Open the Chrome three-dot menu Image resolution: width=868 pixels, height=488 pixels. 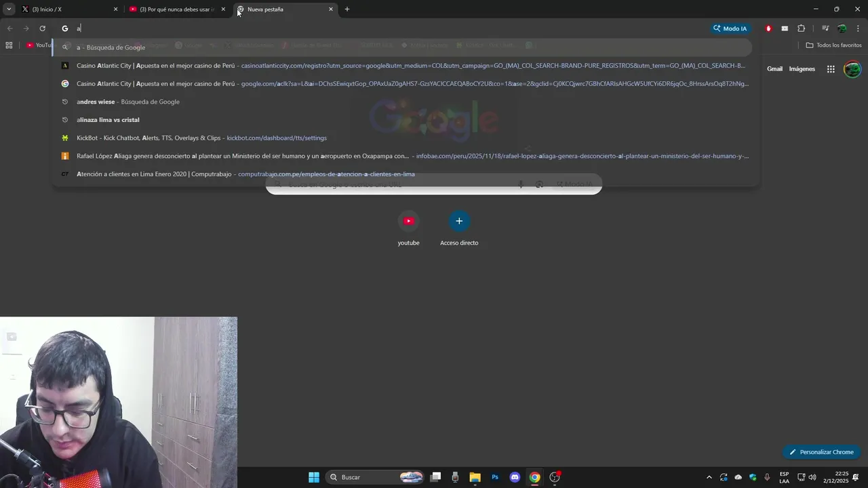pos(858,28)
